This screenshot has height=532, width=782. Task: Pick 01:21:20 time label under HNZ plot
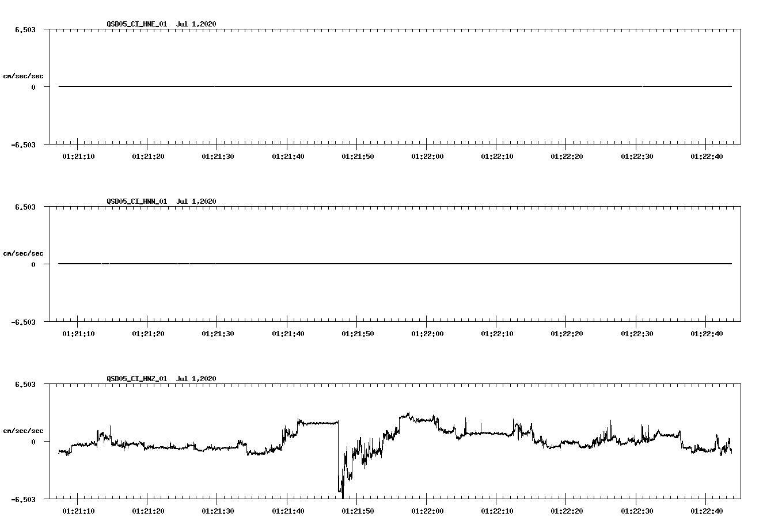[x=148, y=511]
